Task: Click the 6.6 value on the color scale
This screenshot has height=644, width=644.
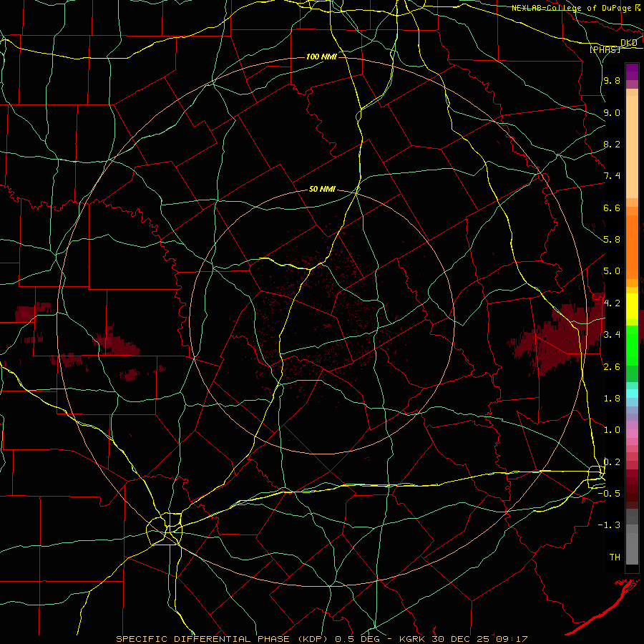Action: [612, 208]
